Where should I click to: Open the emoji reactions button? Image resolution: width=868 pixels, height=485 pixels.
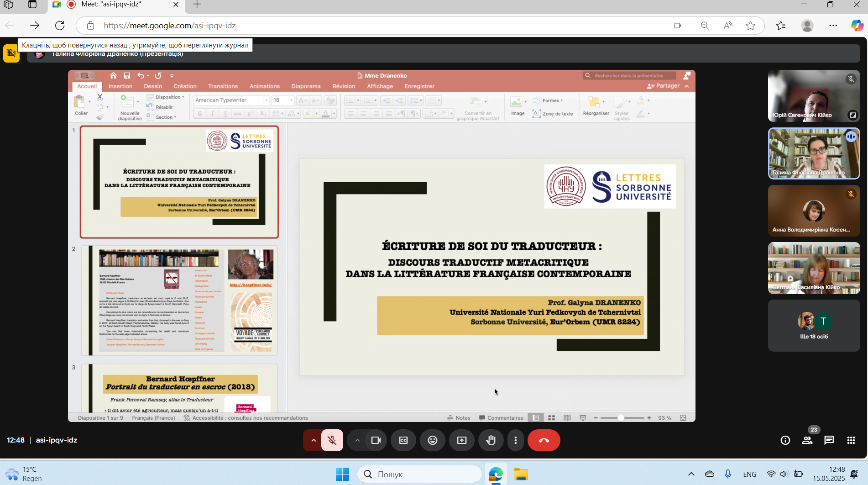pos(433,440)
